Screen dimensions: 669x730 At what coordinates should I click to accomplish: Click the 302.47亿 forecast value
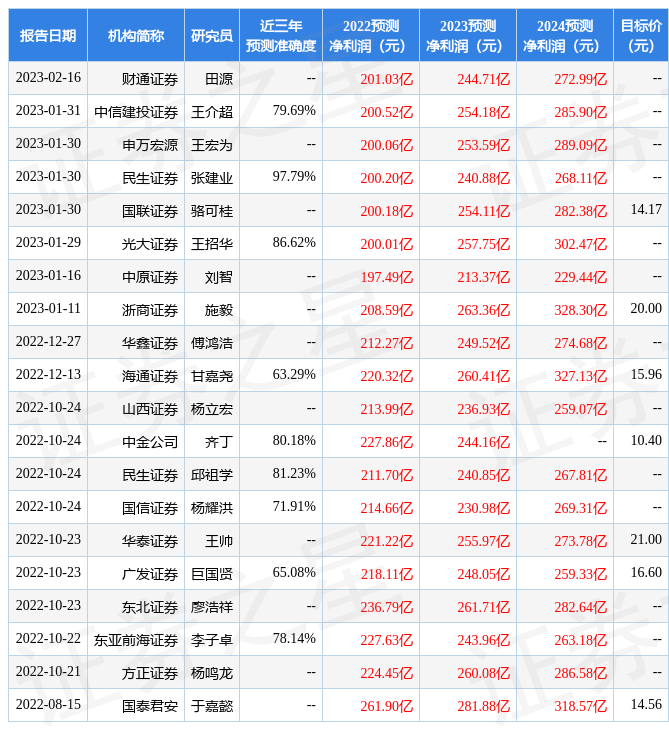[x=581, y=244]
